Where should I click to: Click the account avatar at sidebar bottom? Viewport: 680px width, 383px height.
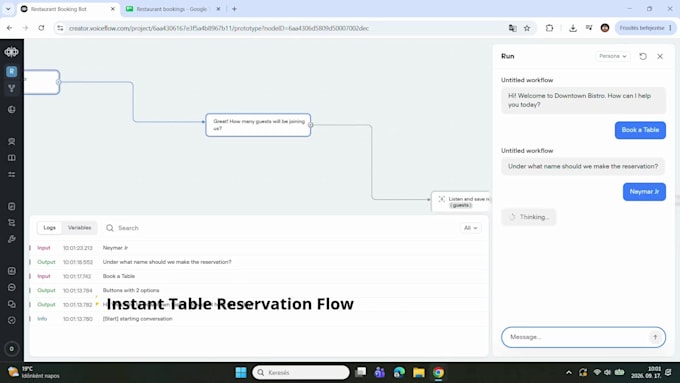[x=12, y=349]
